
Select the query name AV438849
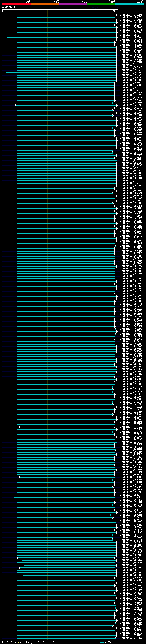8,7
